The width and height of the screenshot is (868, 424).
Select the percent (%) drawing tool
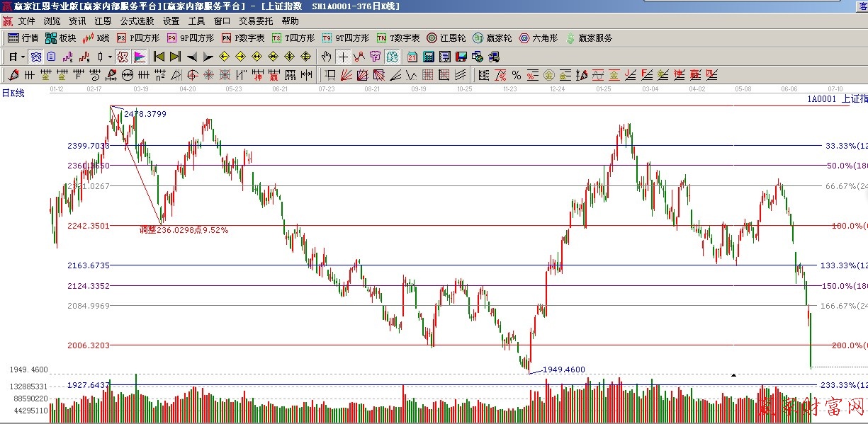click(x=516, y=75)
